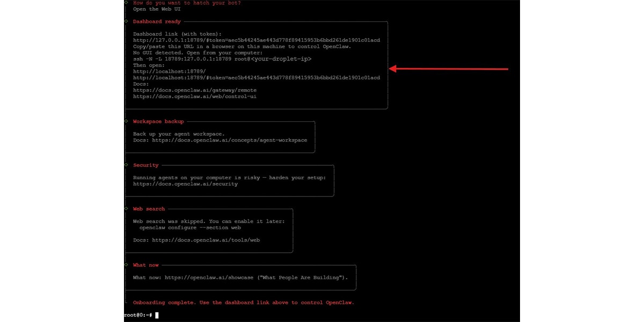
Task: Click the diamond icon beside Workspace backup
Action: 126,121
